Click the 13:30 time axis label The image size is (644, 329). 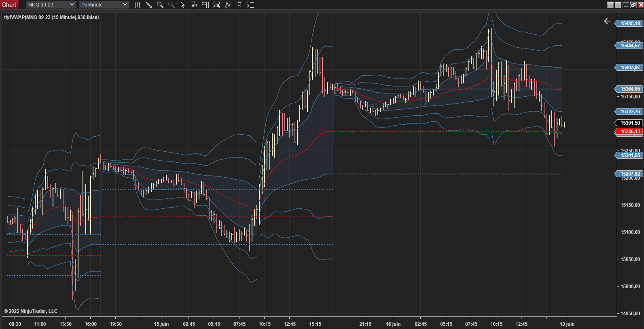[x=66, y=324]
